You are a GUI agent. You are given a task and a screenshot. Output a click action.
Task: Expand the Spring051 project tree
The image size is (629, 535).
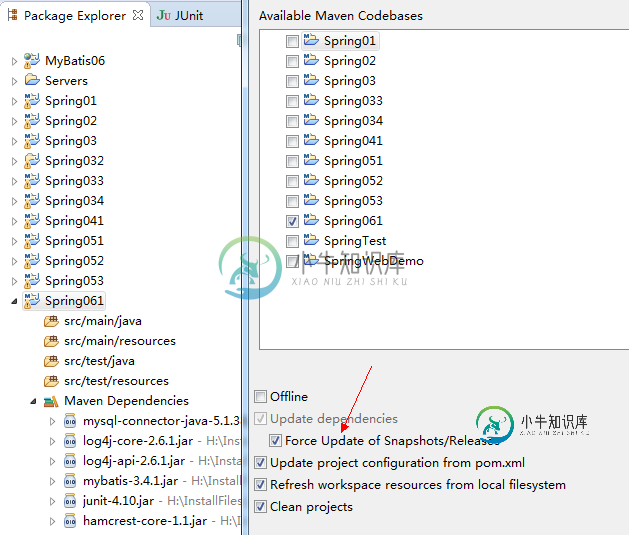point(14,241)
